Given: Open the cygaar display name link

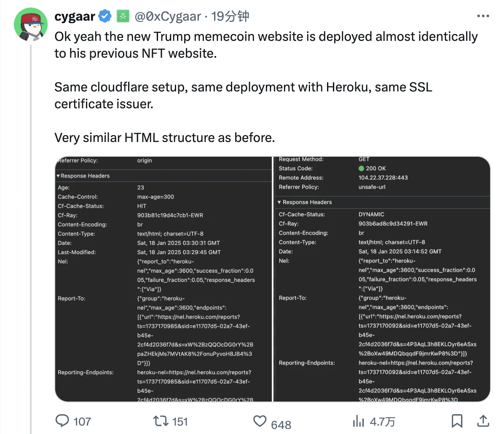Looking at the screenshot, I should 75,16.
